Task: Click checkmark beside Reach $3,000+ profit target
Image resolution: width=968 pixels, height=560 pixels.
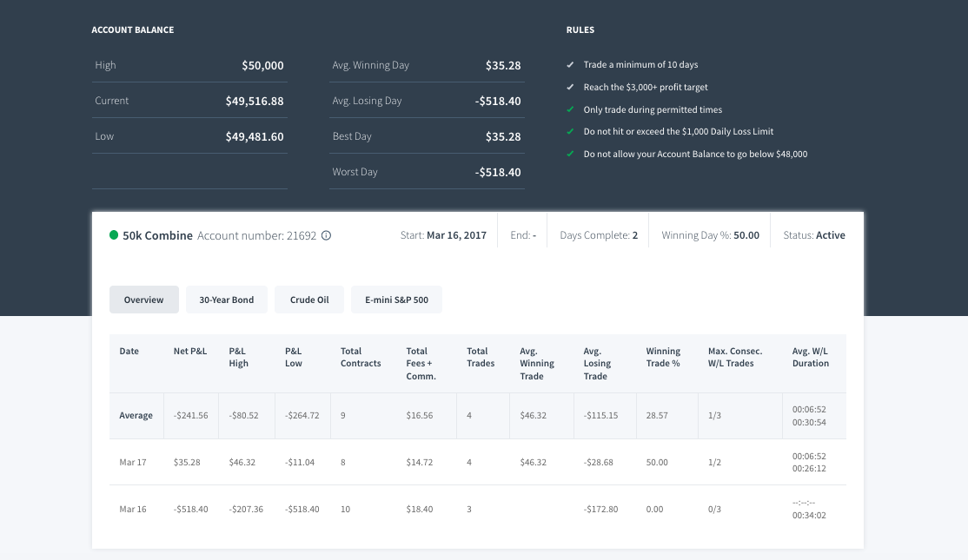Action: coord(570,87)
